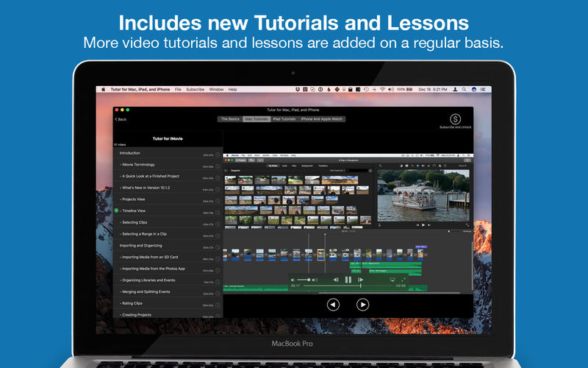
Task: Click the Wi-Fi icon in menu bar
Action: [382, 89]
